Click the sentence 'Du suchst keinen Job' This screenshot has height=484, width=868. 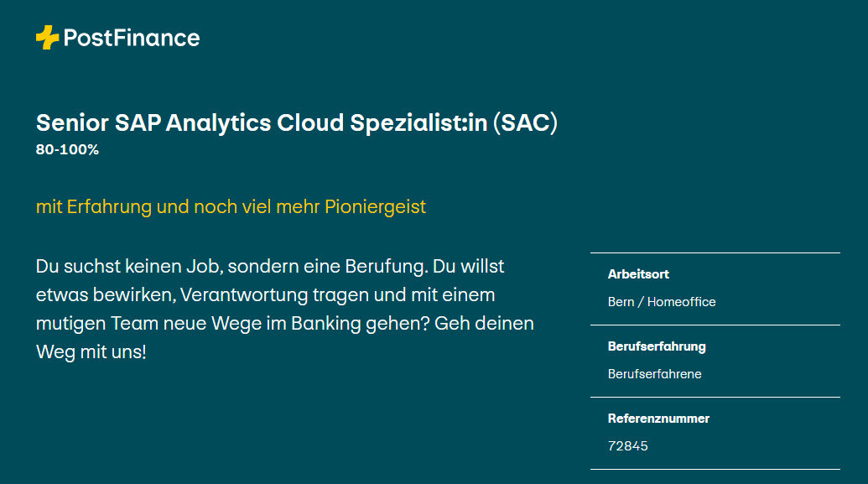[127, 267]
